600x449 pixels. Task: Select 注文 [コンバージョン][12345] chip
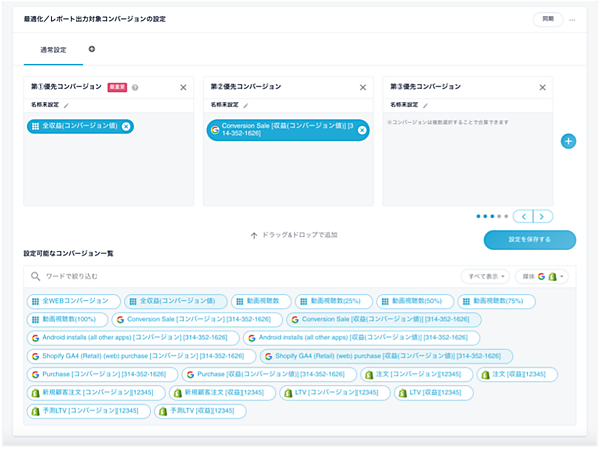click(417, 375)
